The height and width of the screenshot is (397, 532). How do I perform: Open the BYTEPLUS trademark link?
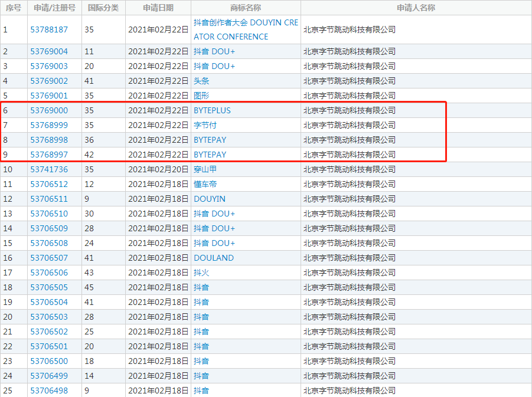(212, 110)
